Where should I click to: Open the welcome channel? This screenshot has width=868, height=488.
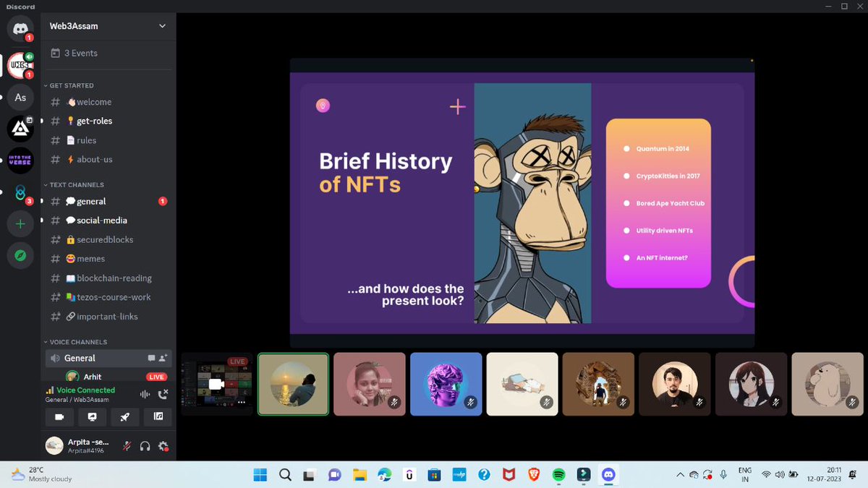tap(109, 102)
